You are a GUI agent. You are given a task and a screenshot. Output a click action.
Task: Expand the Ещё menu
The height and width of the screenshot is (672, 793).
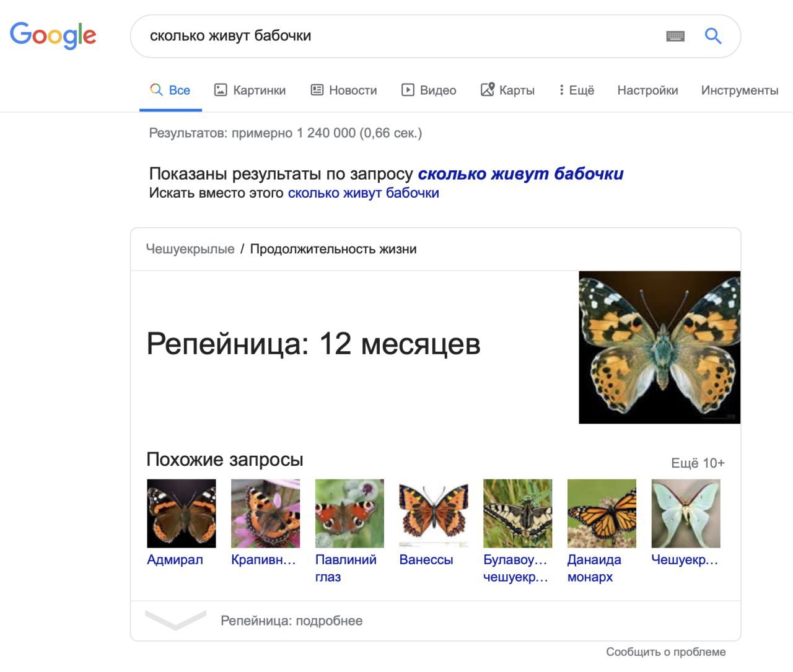click(x=576, y=90)
